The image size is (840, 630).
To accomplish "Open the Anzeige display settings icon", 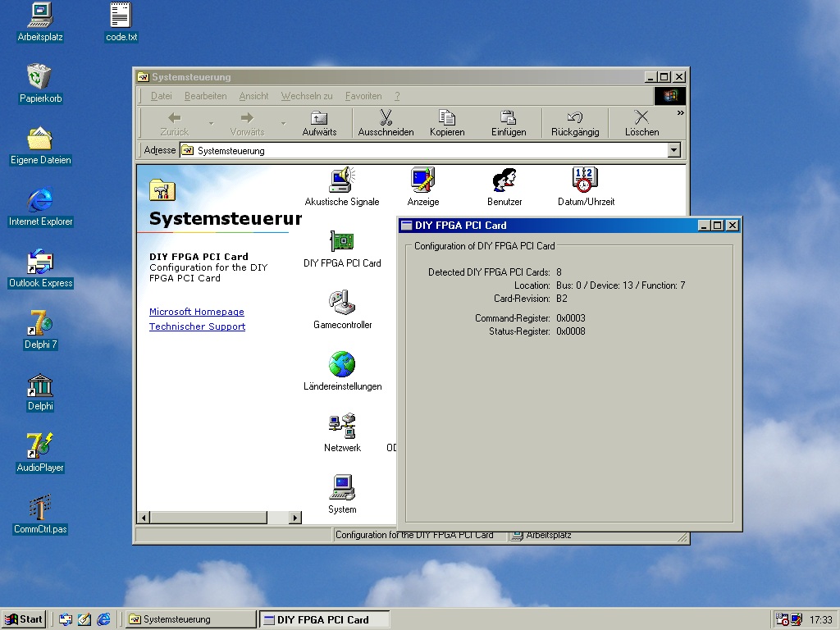I will [422, 180].
